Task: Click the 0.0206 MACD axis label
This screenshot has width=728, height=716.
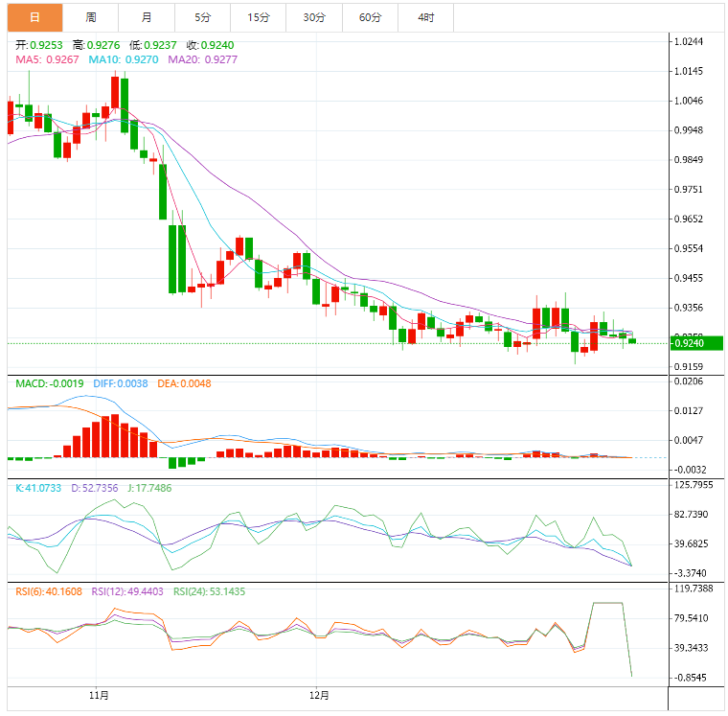Action: [689, 381]
